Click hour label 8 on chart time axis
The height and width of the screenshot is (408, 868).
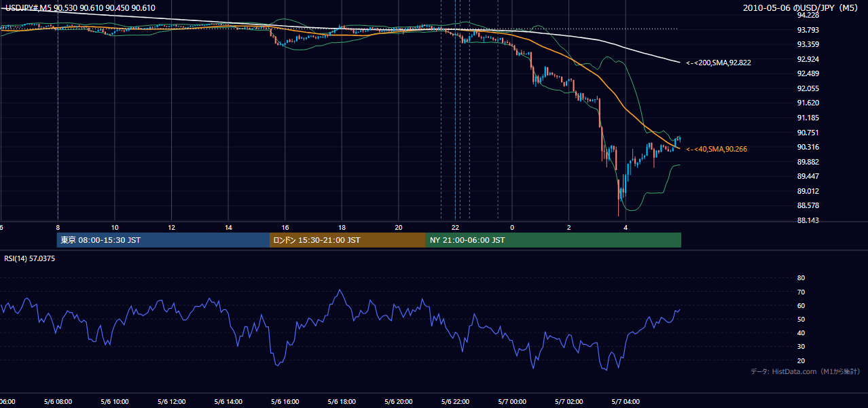coord(58,228)
